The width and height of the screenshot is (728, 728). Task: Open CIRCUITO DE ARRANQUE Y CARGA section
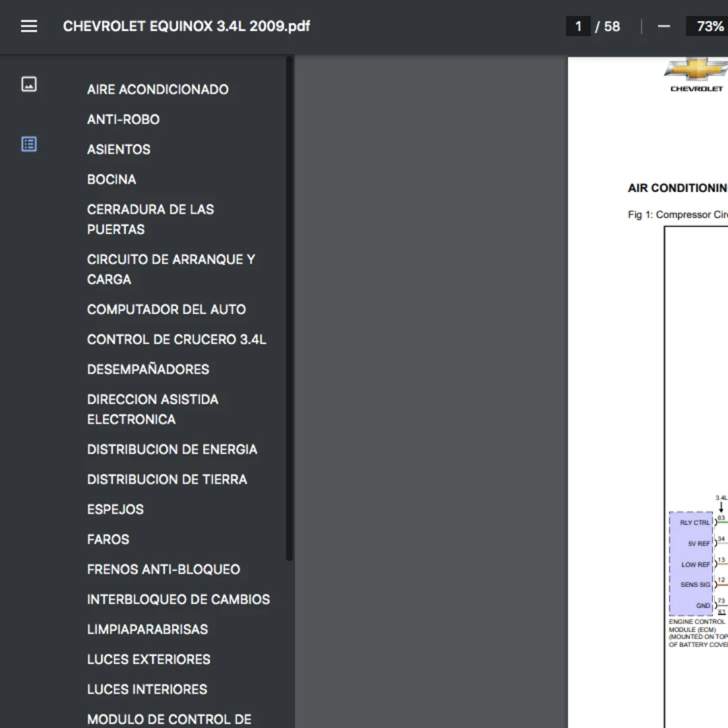click(171, 269)
